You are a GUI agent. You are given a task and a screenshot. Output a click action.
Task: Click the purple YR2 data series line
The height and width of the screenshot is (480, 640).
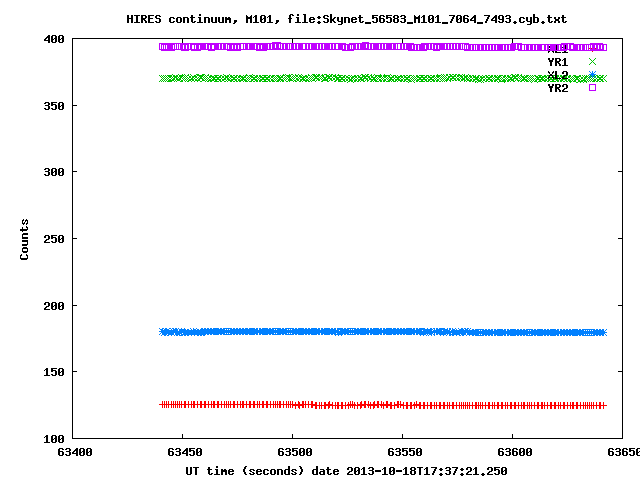pyautogui.click(x=383, y=47)
